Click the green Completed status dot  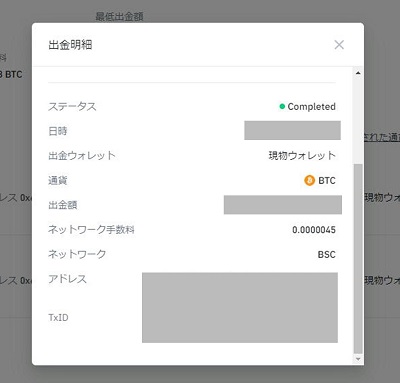point(282,107)
